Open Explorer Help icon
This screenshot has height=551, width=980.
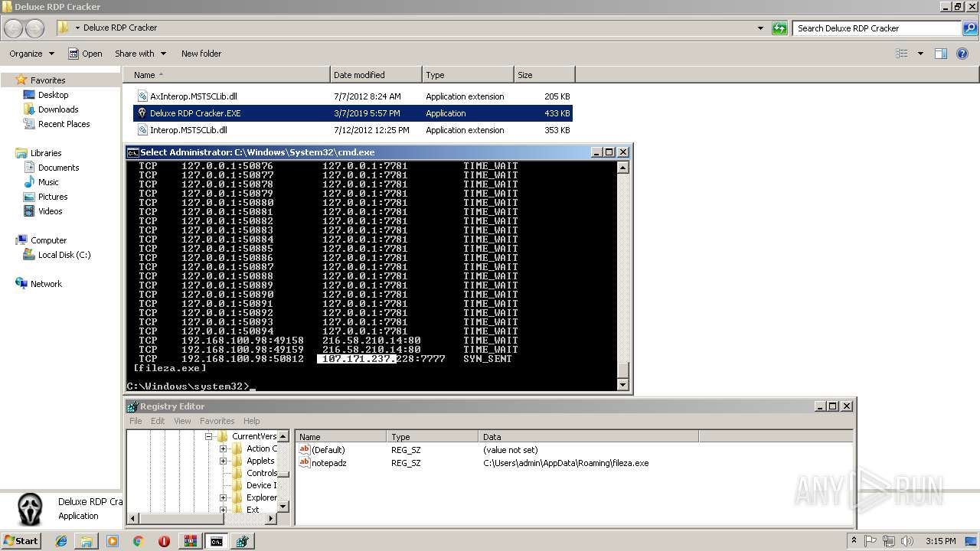(x=964, y=54)
